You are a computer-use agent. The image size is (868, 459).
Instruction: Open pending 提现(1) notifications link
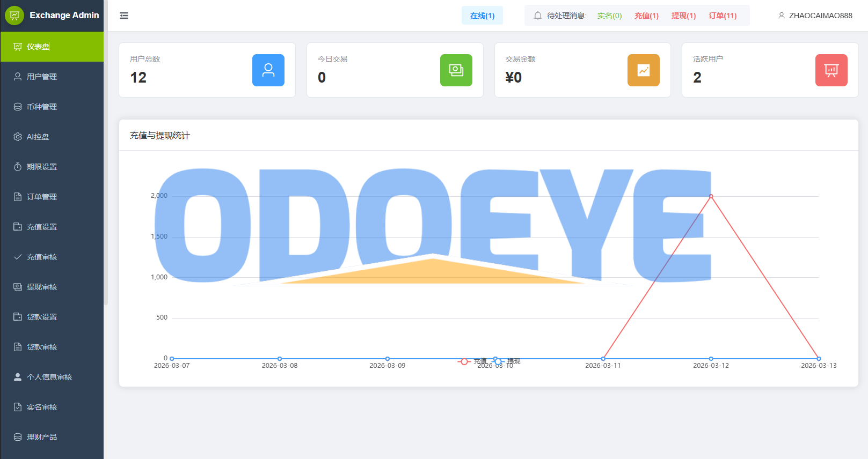click(683, 16)
